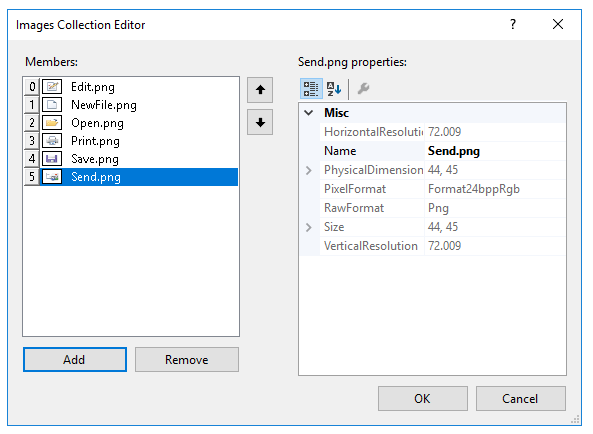Click the VerticalResolution value 72.009
The image size is (593, 434).
click(x=444, y=246)
